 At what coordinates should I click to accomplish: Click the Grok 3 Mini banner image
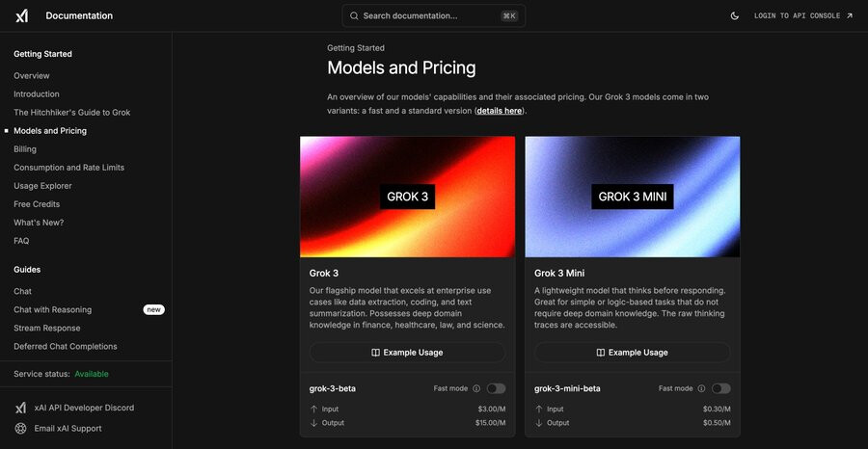click(632, 197)
